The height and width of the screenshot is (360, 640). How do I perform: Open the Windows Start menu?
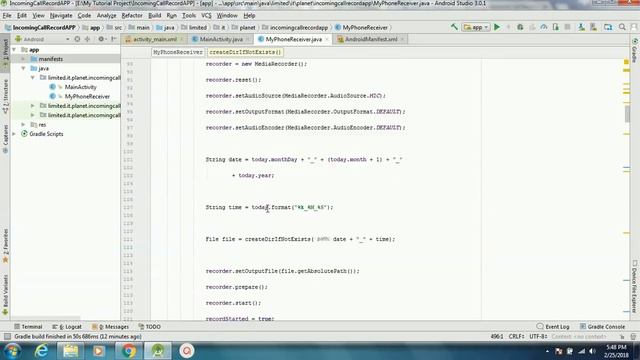(x=12, y=351)
